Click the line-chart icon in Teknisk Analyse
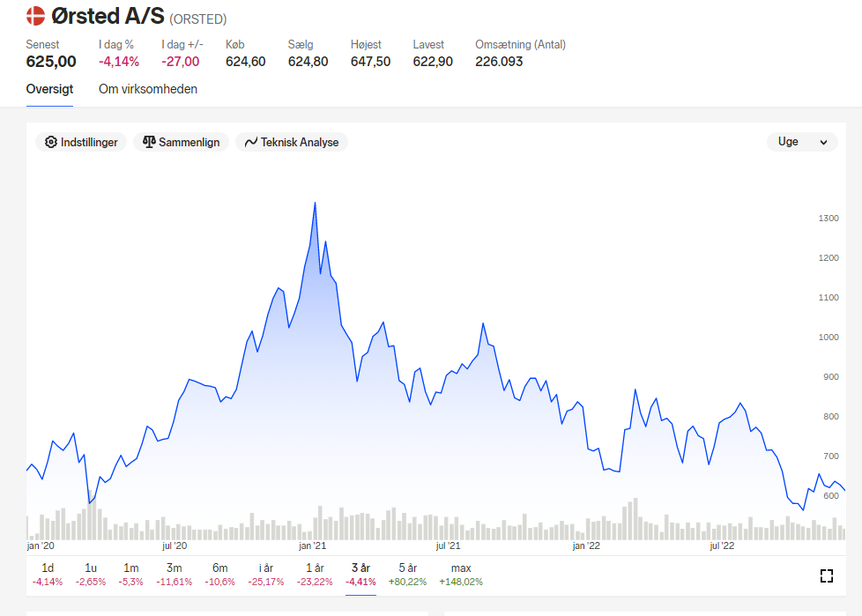Screen dimensions: 862x616 pyautogui.click(x=250, y=142)
